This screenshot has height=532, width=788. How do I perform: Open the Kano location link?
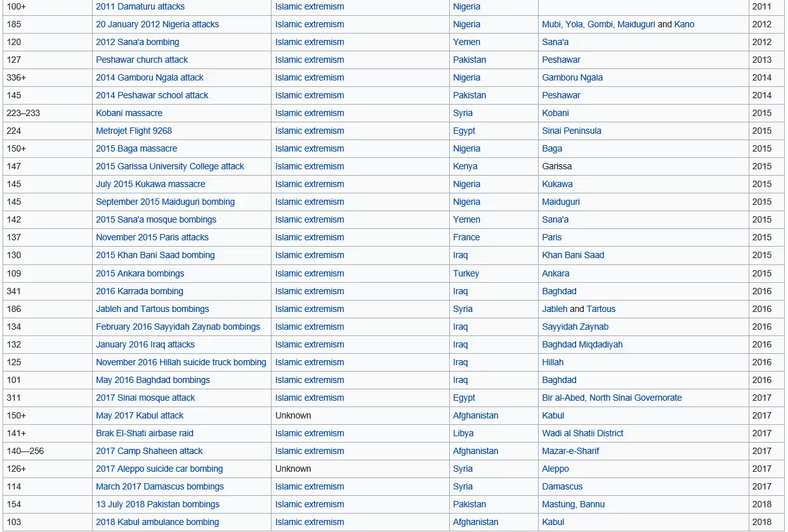[x=684, y=24]
